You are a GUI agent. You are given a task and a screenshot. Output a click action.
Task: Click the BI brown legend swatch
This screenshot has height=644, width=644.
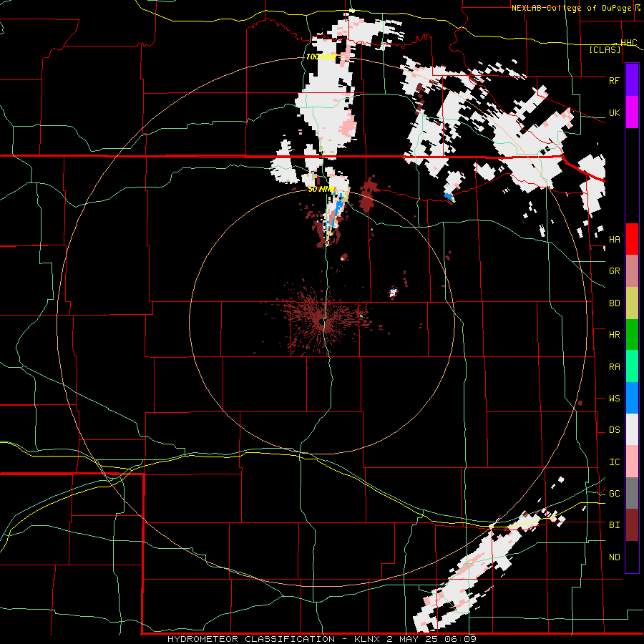pyautogui.click(x=632, y=525)
